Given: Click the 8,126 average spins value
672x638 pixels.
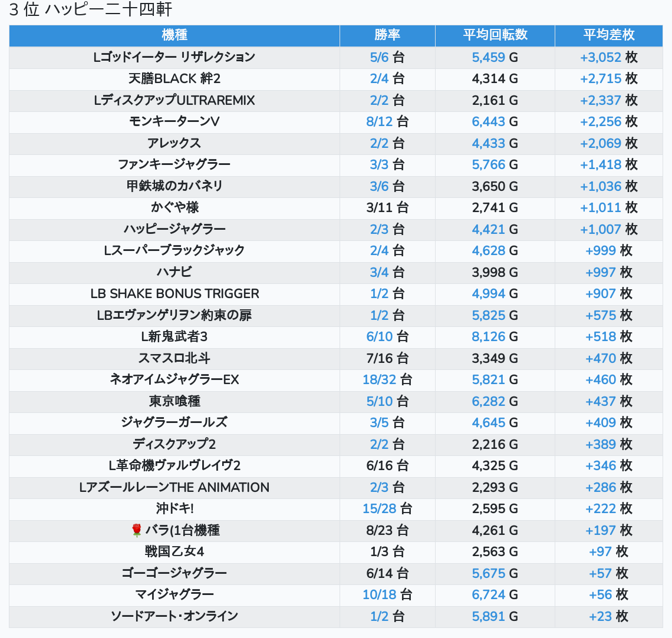Looking at the screenshot, I should pyautogui.click(x=488, y=336).
